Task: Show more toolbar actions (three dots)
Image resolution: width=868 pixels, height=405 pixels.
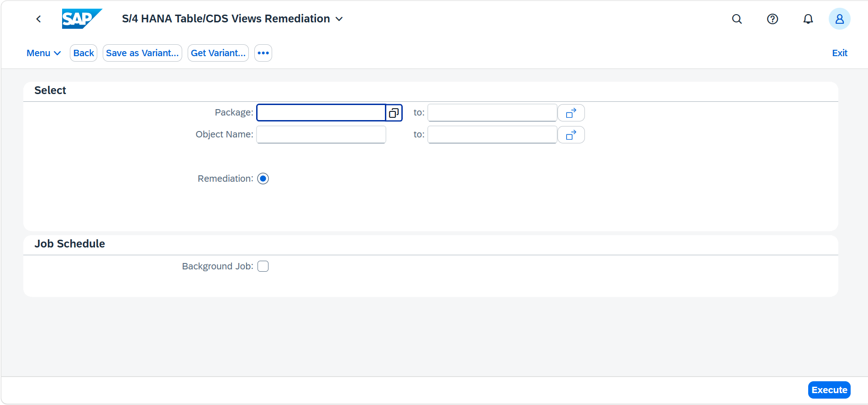Action: (263, 53)
